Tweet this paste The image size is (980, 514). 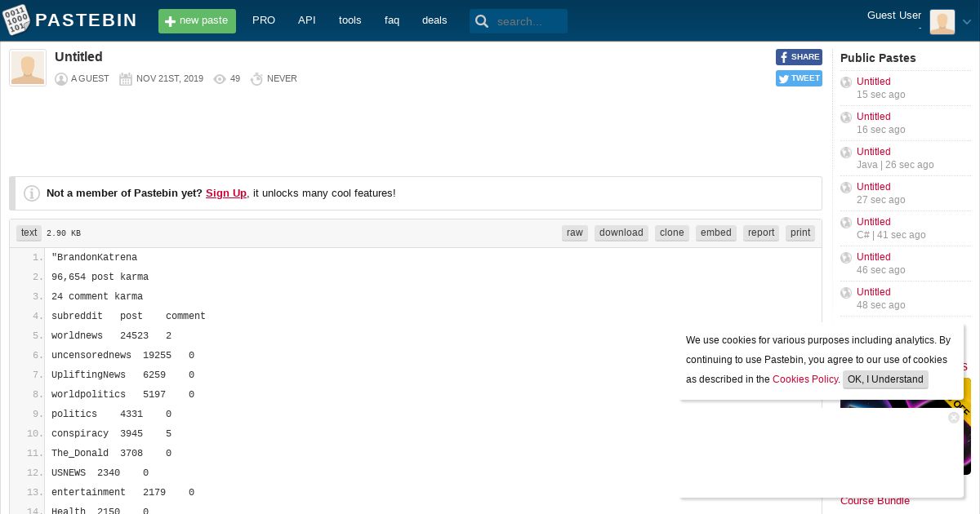[799, 78]
